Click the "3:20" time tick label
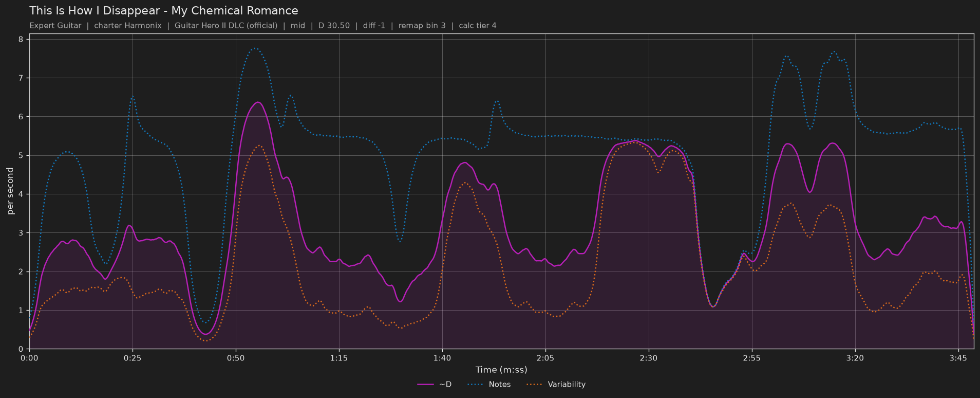This screenshot has width=980, height=398. click(855, 358)
